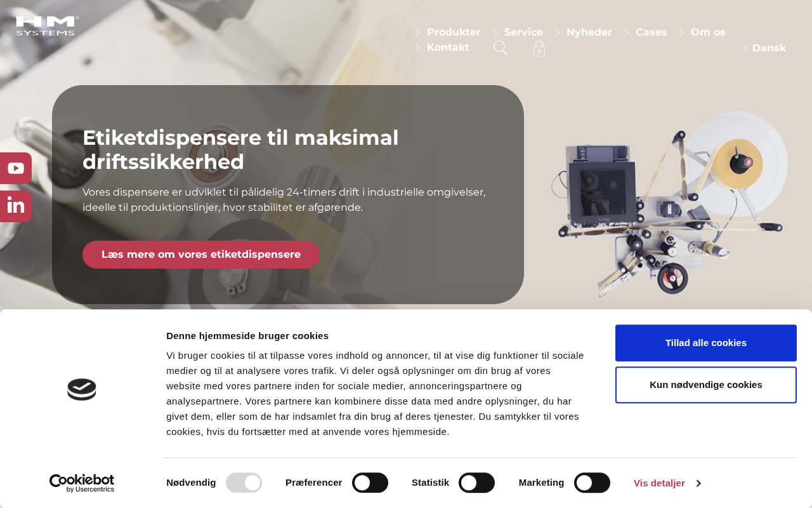Toggle the Nødvendig cookie switch
Viewport: 812px width, 508px height.
[x=244, y=483]
